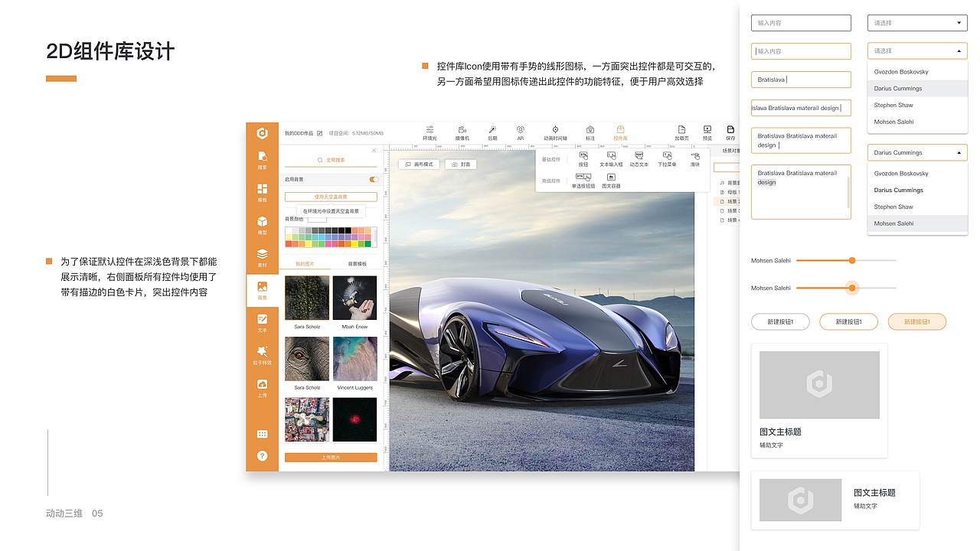Choose Gvozden Boskovsky in first dropdown list
Viewport: 980px width, 551px height.
(917, 72)
